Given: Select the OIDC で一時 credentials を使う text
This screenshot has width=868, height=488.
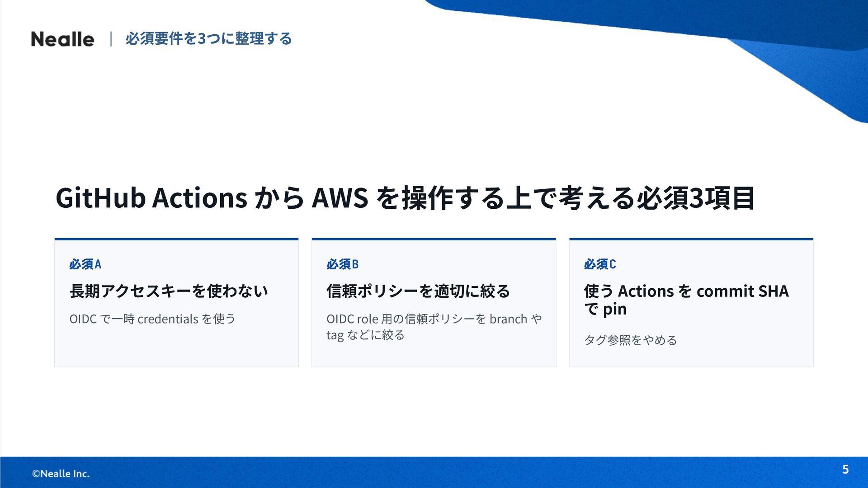Looking at the screenshot, I should click(152, 319).
